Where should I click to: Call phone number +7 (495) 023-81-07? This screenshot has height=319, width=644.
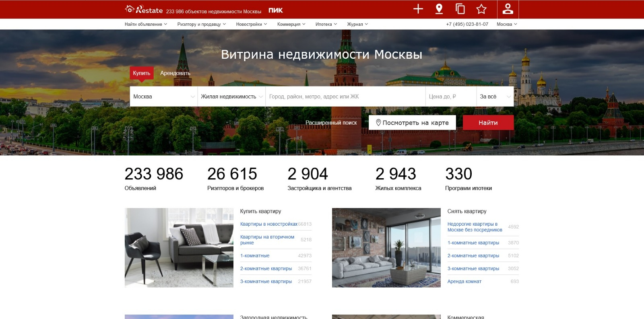coord(467,24)
